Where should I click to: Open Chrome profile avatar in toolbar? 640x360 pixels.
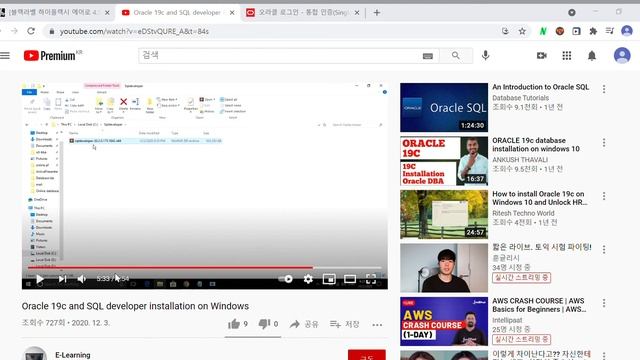pos(627,31)
